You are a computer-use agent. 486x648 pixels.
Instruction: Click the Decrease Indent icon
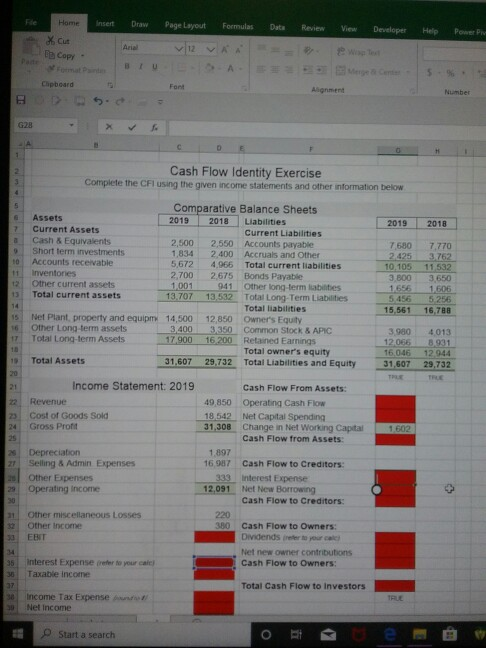point(308,71)
